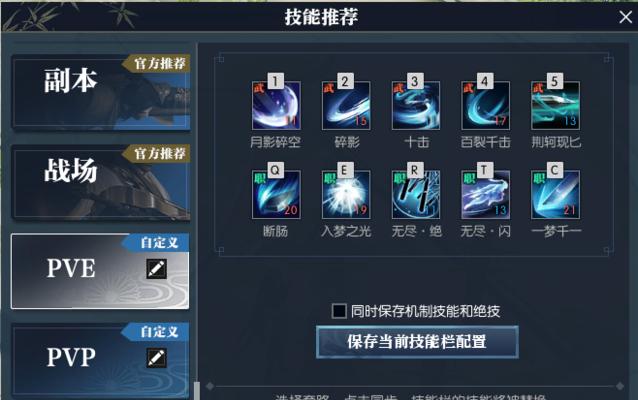The width and height of the screenshot is (638, 400).
Task: Edit the PVP preset name pencil
Action: [x=157, y=358]
